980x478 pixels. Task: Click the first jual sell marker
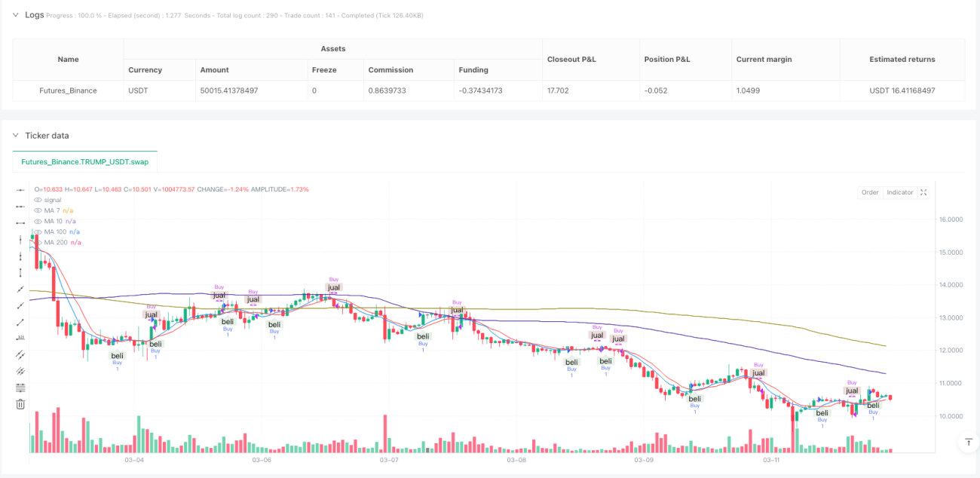152,314
